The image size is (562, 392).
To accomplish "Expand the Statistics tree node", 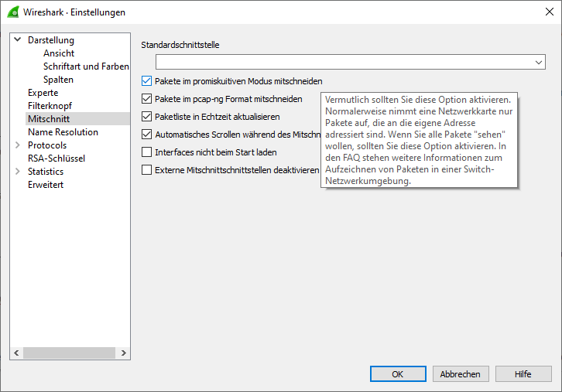I will coord(18,172).
